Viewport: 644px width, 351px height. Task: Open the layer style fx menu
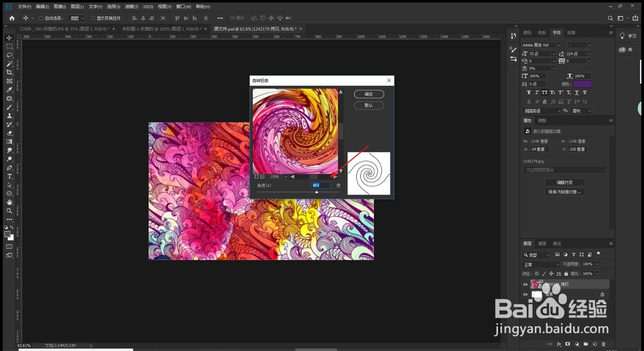pyautogui.click(x=559, y=344)
